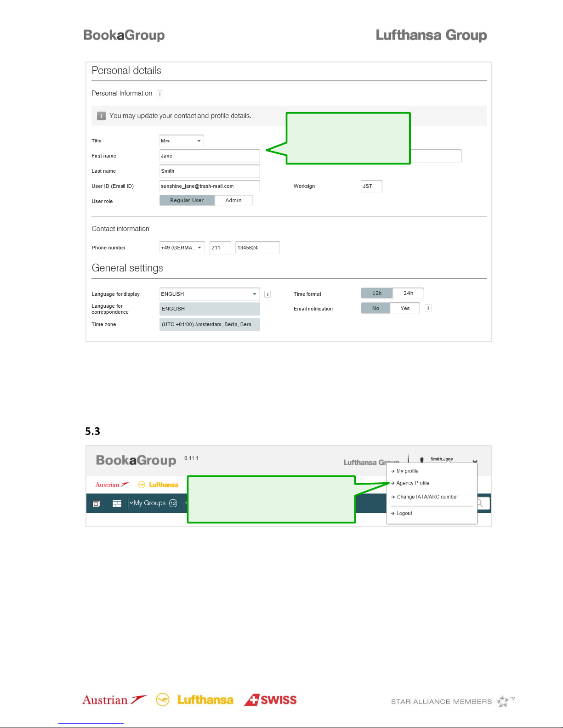Viewport: 563px width, 728px height.
Task: Choose 12h time format
Action: coord(377,293)
